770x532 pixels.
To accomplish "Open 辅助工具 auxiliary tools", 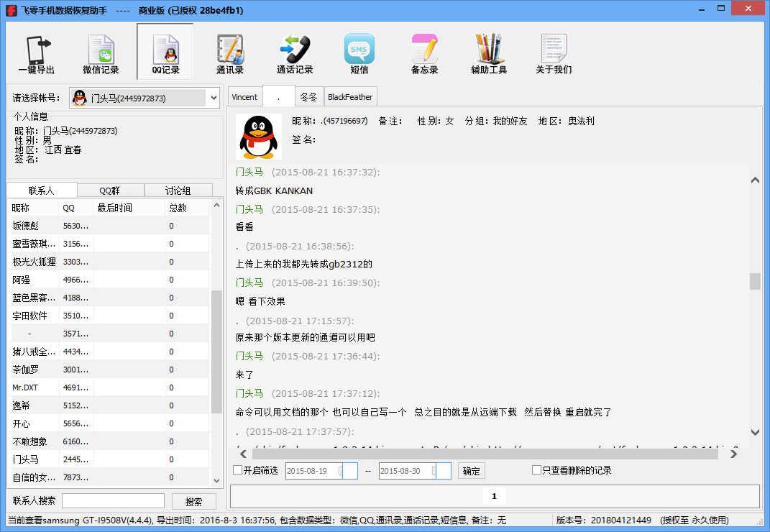I will coord(489,53).
